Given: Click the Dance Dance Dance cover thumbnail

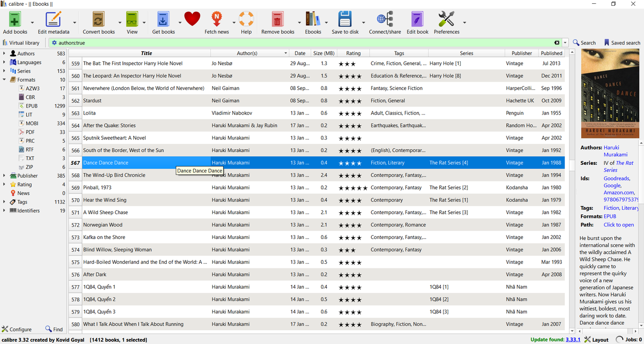Looking at the screenshot, I should 610,94.
